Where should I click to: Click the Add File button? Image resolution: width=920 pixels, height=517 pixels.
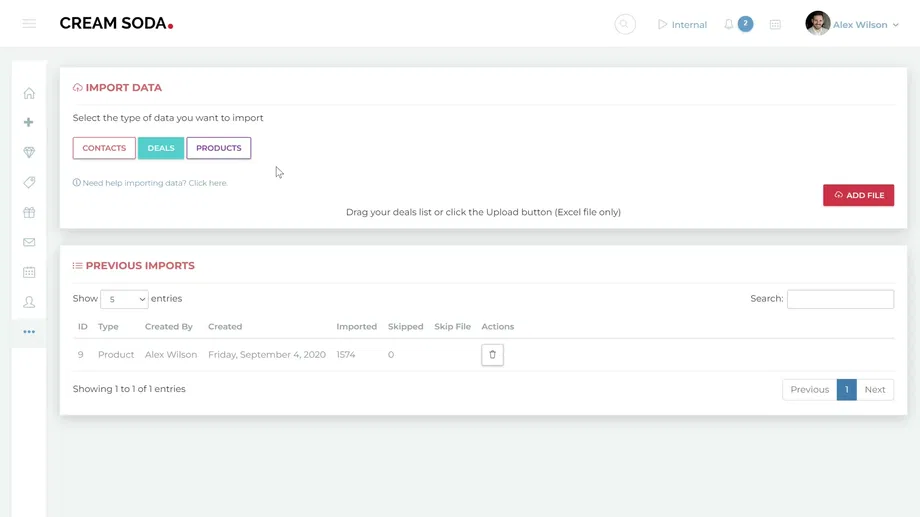(x=858, y=195)
